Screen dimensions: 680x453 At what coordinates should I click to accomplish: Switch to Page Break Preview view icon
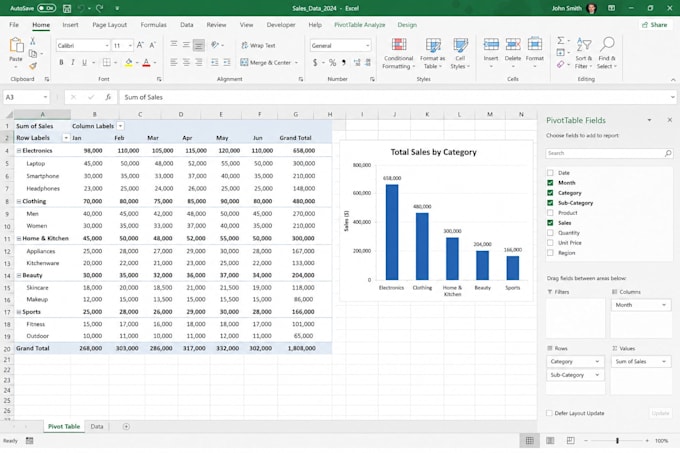point(570,440)
